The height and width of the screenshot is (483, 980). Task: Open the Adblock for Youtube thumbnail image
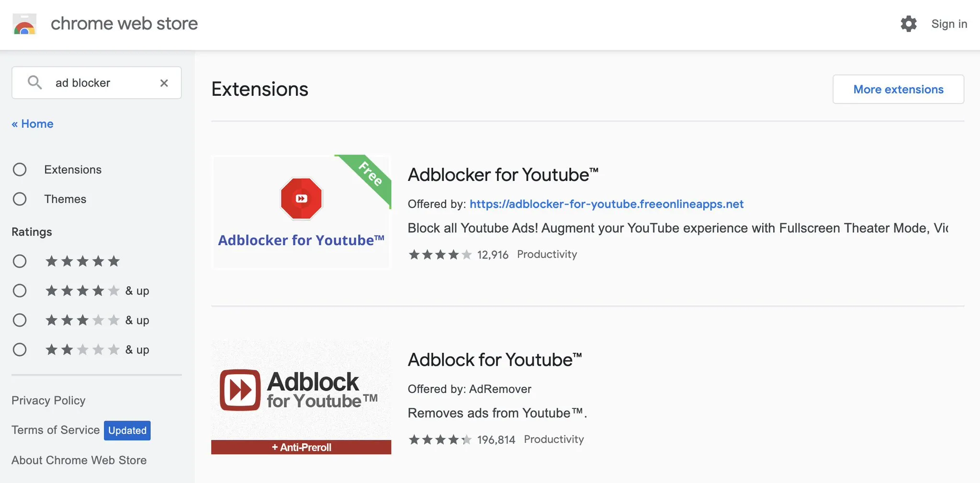click(x=301, y=397)
